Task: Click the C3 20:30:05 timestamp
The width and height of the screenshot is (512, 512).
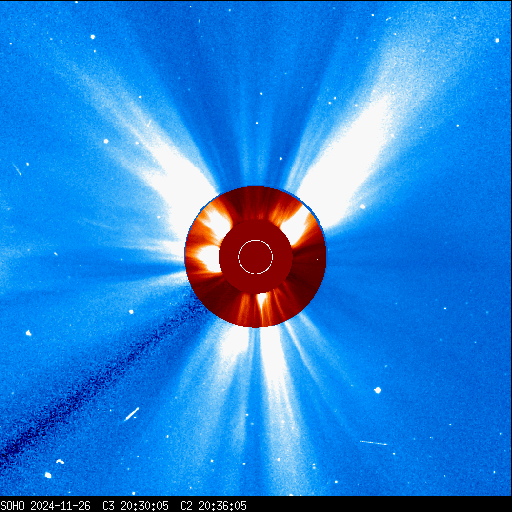Action: point(135,506)
